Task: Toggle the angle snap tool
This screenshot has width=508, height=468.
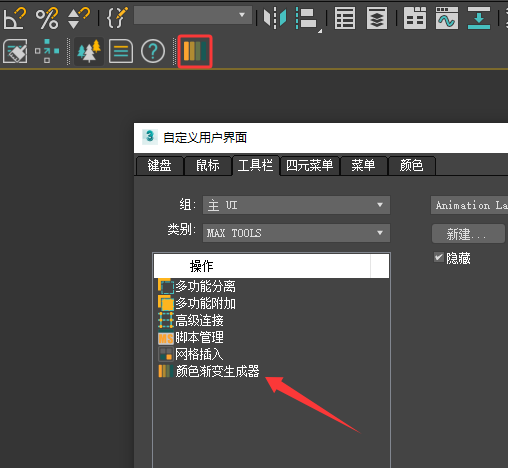Action: [x=14, y=18]
